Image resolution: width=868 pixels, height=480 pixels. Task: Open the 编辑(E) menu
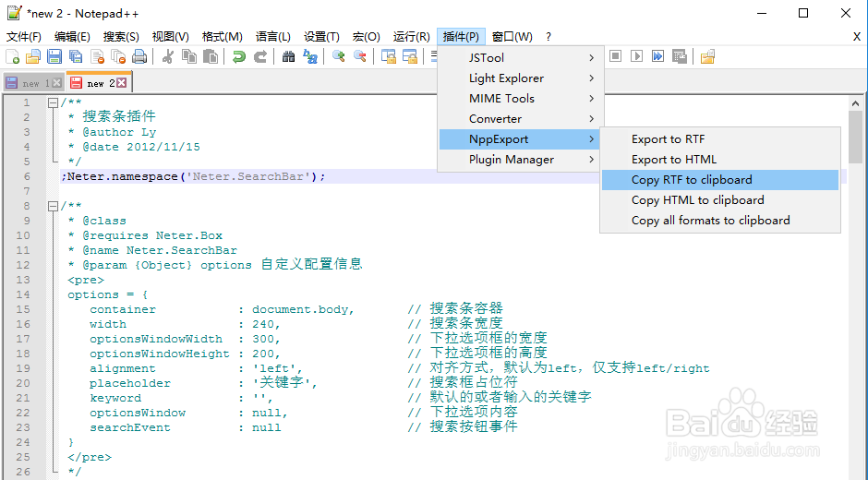pyautogui.click(x=72, y=37)
